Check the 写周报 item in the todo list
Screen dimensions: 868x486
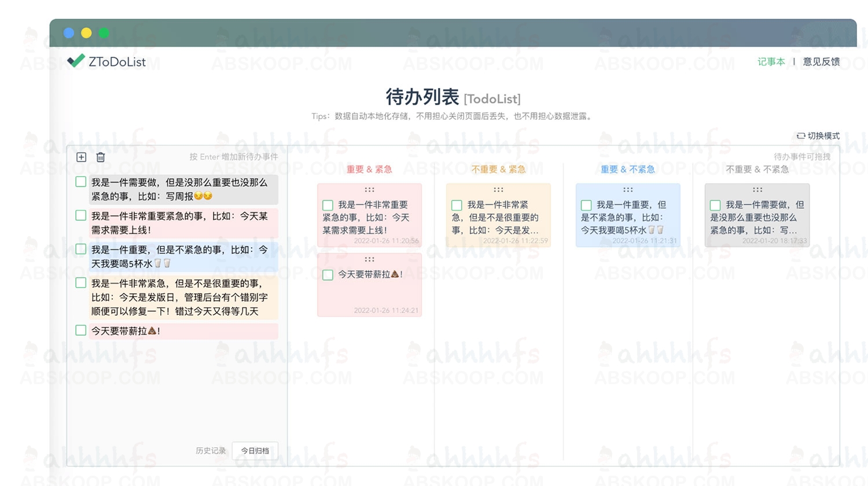(80, 181)
